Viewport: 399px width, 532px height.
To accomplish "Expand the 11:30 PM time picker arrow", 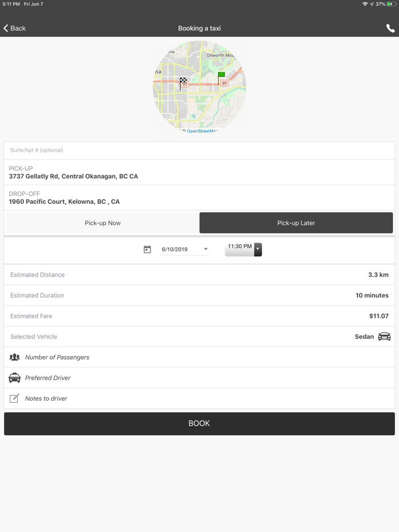I will [x=258, y=249].
